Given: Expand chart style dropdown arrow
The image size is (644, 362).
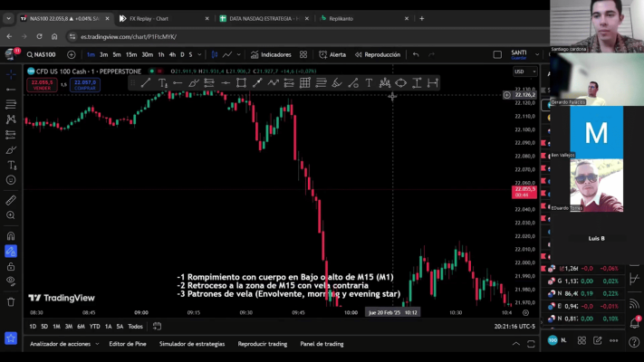Looking at the screenshot, I should (238, 54).
